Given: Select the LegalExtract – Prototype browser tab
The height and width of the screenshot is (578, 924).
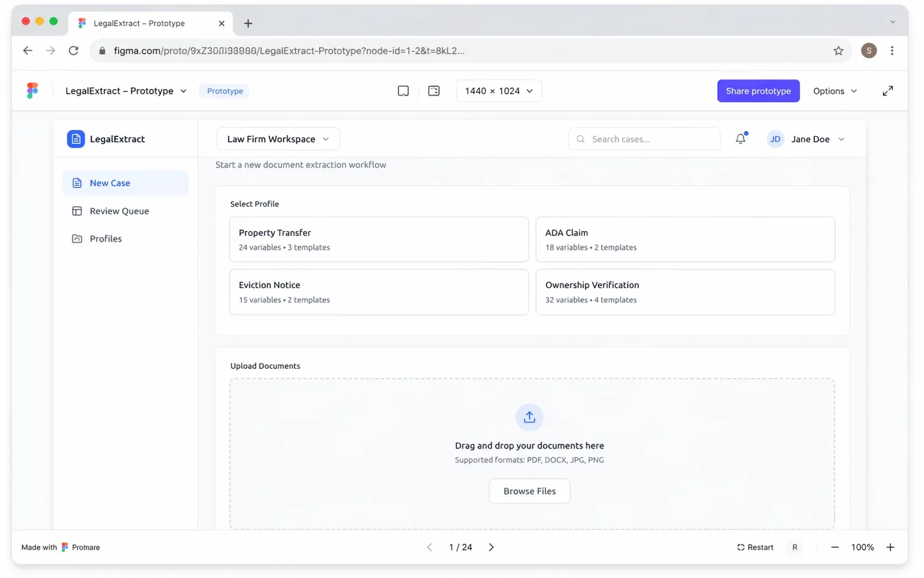Looking at the screenshot, I should tap(151, 23).
